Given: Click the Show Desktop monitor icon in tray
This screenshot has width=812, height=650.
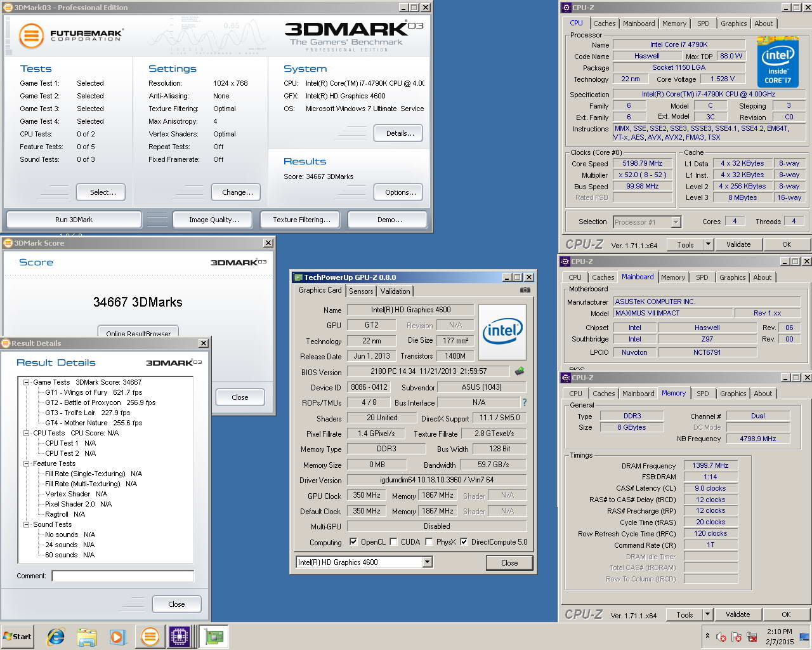Looking at the screenshot, I should [804, 637].
